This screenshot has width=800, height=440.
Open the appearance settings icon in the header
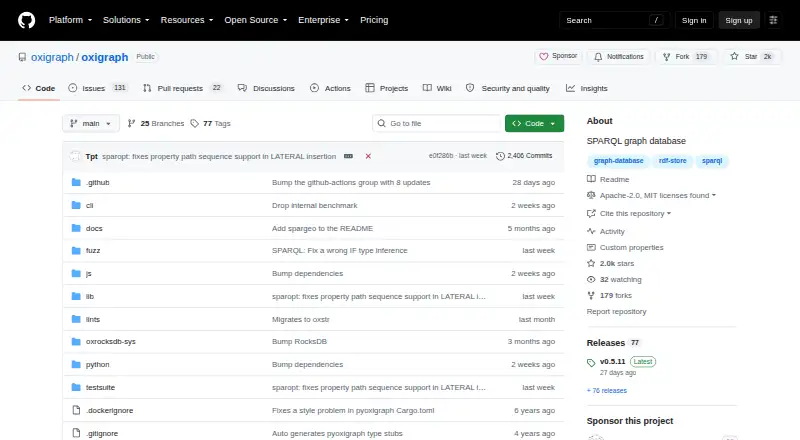point(773,20)
